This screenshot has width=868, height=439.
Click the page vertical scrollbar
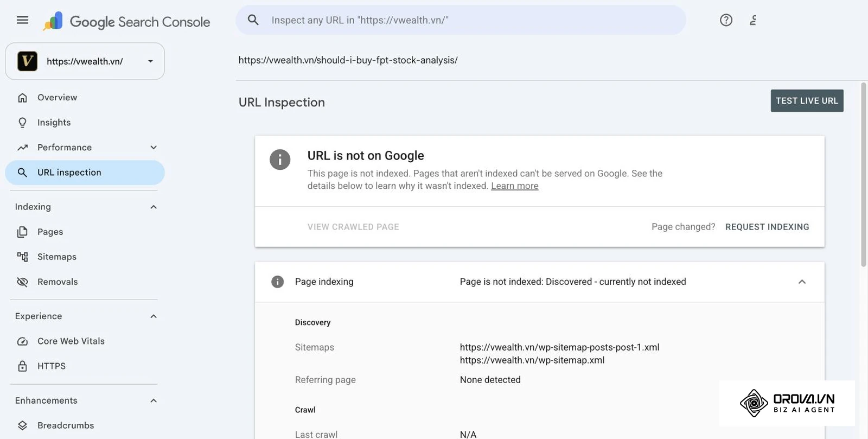pos(864,174)
